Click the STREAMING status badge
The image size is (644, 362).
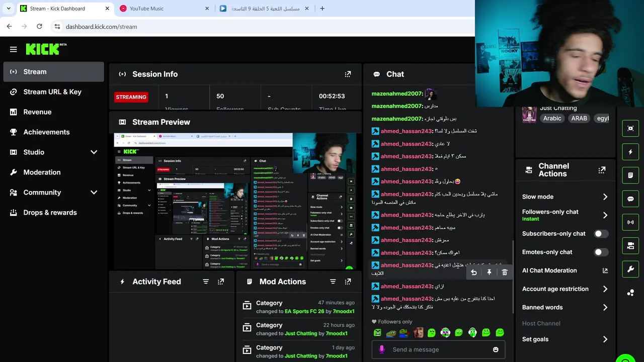(x=131, y=97)
